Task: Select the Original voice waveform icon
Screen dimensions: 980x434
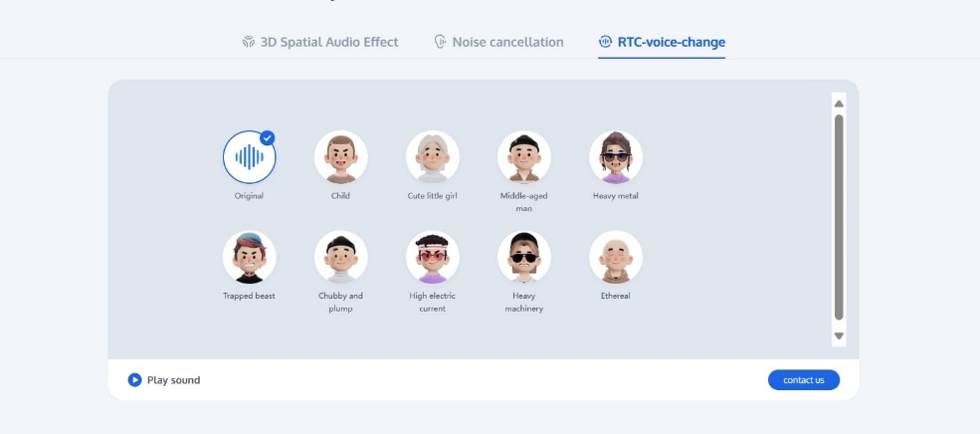Action: 249,157
